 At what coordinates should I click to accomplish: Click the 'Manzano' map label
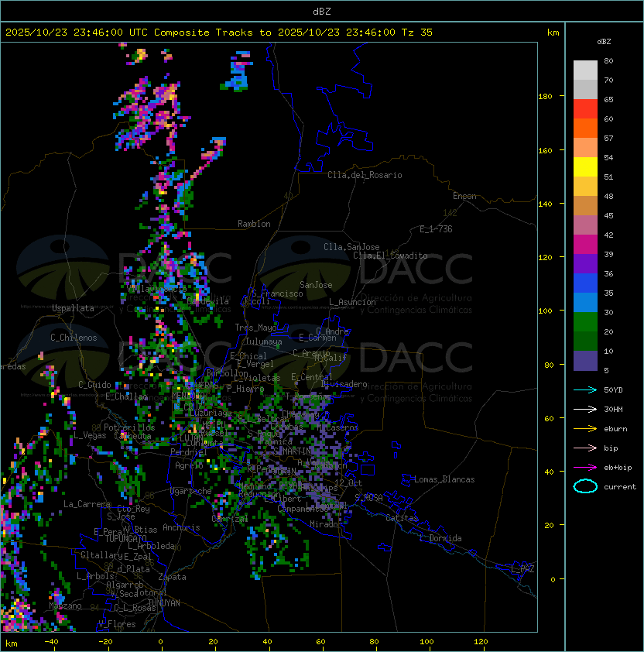click(x=65, y=606)
